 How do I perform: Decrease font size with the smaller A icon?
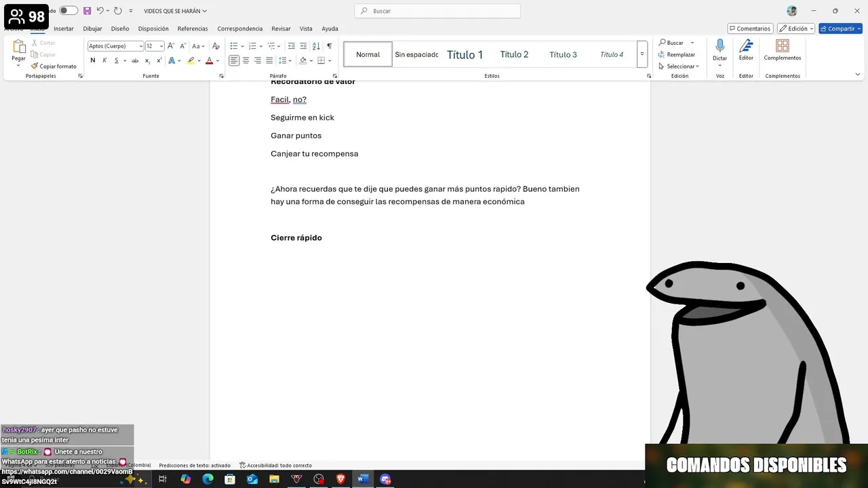[182, 46]
